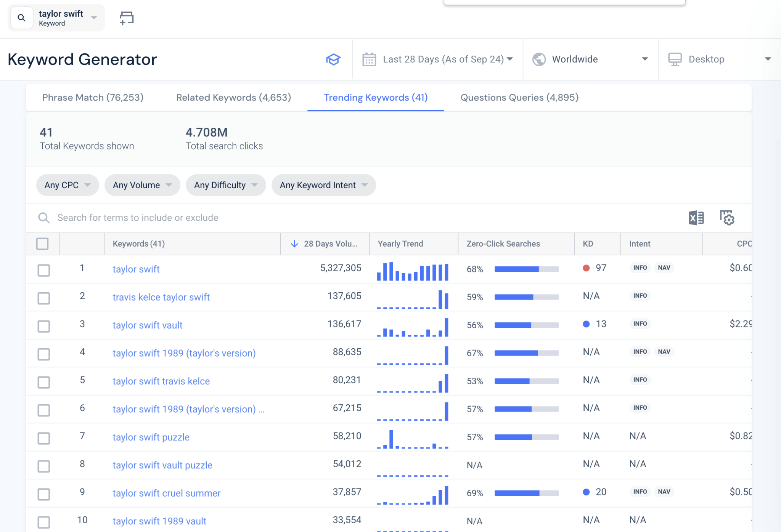The image size is (781, 532).
Task: Click the Yearly Trend column header
Action: 400,244
